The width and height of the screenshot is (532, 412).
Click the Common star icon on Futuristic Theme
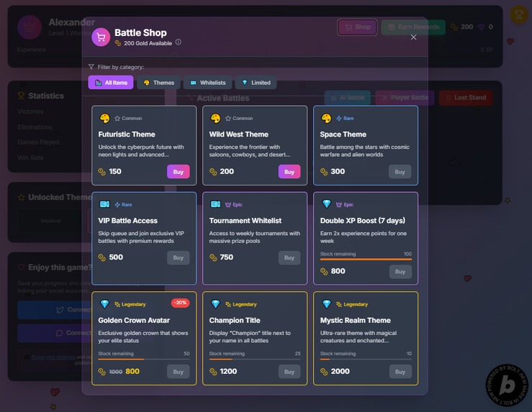(117, 118)
